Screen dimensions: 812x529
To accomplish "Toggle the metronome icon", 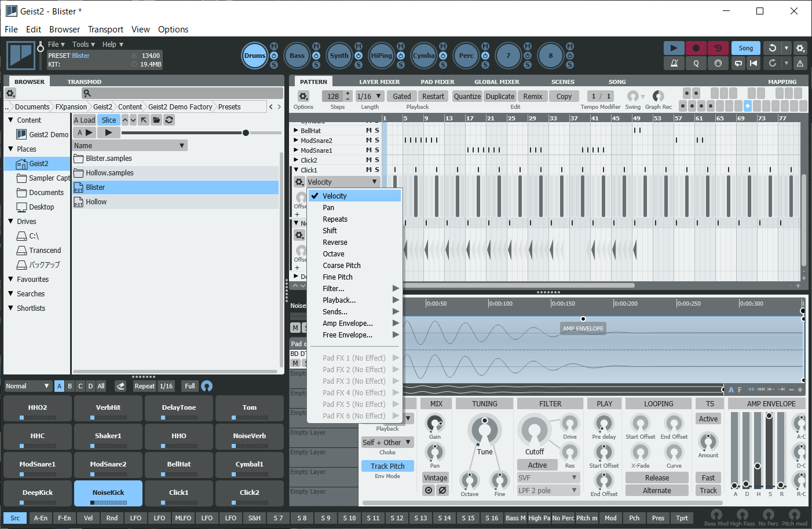I will click(x=674, y=63).
